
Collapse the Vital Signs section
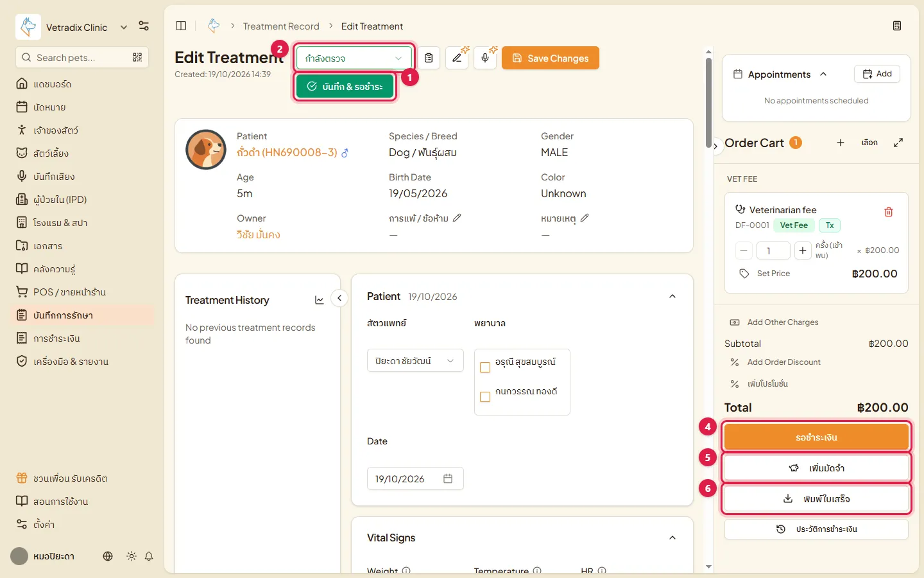[x=672, y=538]
